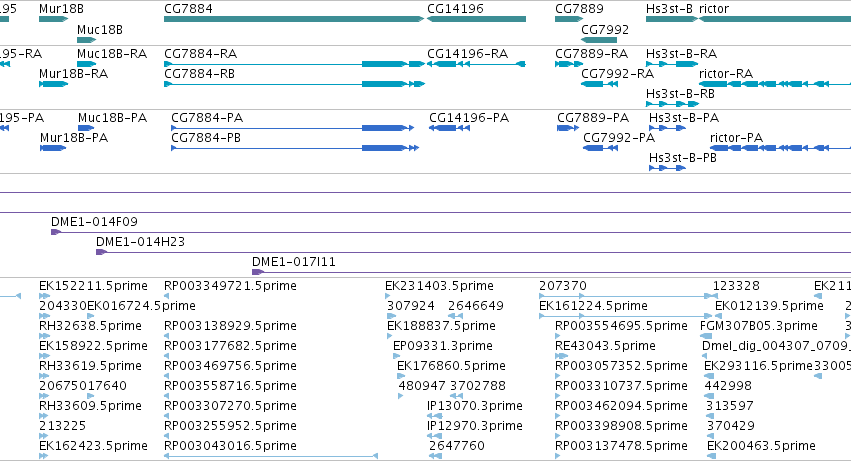Image resolution: width=851 pixels, height=461 pixels.
Task: Select the 213225 EST label
Action: 62,426
